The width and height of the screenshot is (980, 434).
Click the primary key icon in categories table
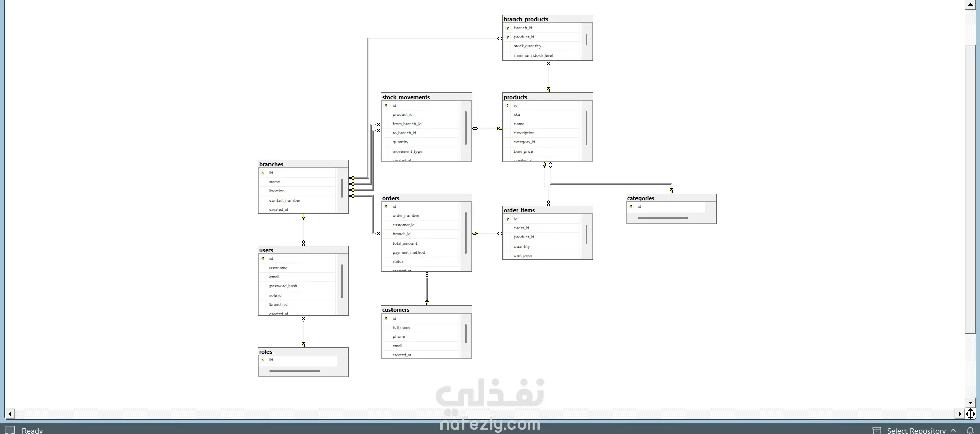tap(631, 207)
